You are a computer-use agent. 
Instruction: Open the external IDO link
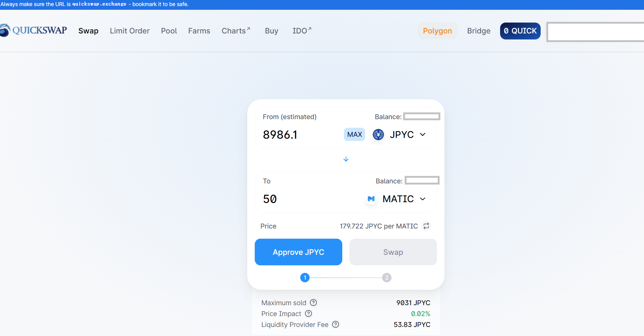[302, 31]
